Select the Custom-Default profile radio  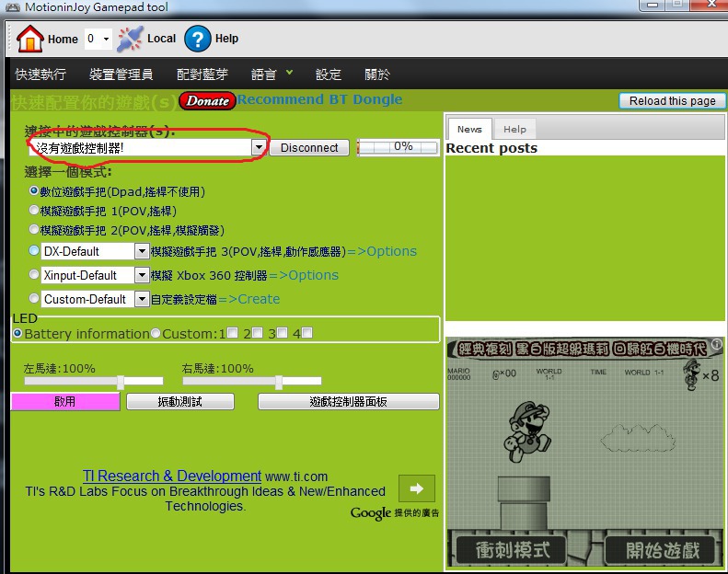pos(33,298)
